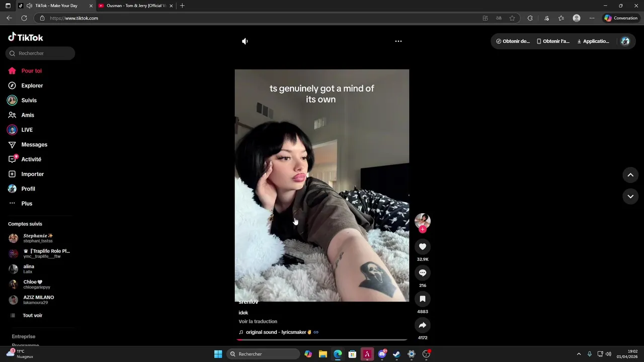Open the weather widget showing 11°C
644x362 pixels.
coord(20,354)
